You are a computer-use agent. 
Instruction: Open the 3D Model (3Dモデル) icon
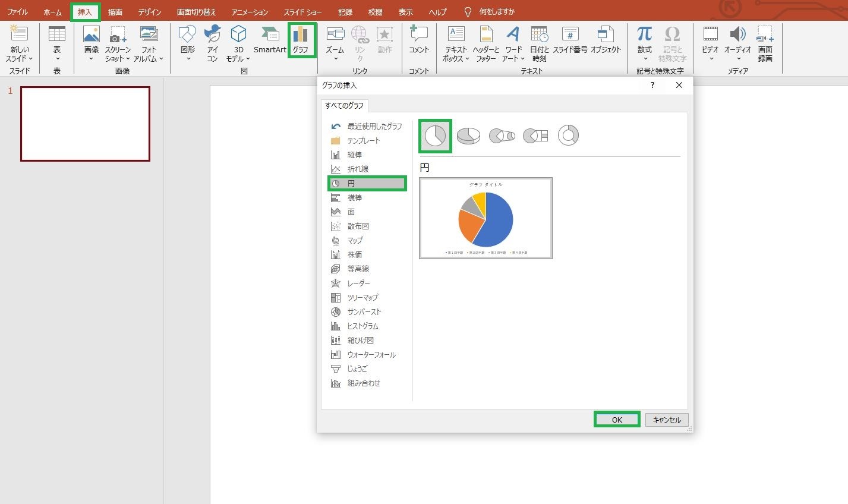point(238,34)
